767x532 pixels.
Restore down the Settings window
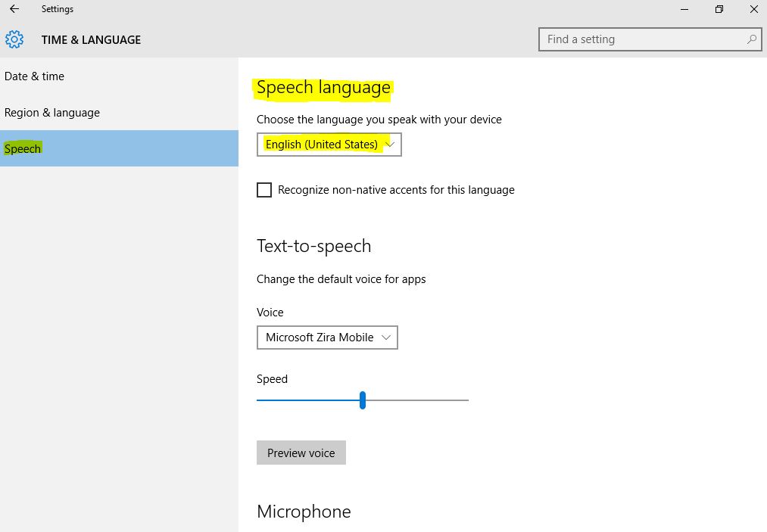coord(719,9)
